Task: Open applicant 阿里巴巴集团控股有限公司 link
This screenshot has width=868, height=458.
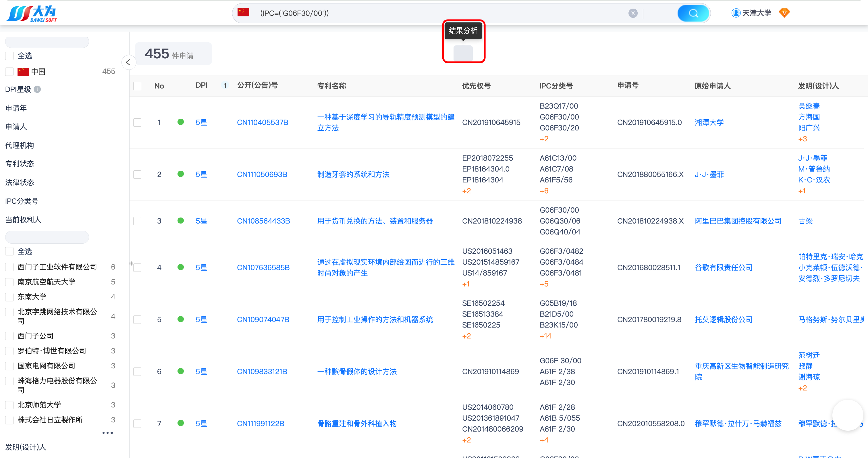Action: [738, 221]
